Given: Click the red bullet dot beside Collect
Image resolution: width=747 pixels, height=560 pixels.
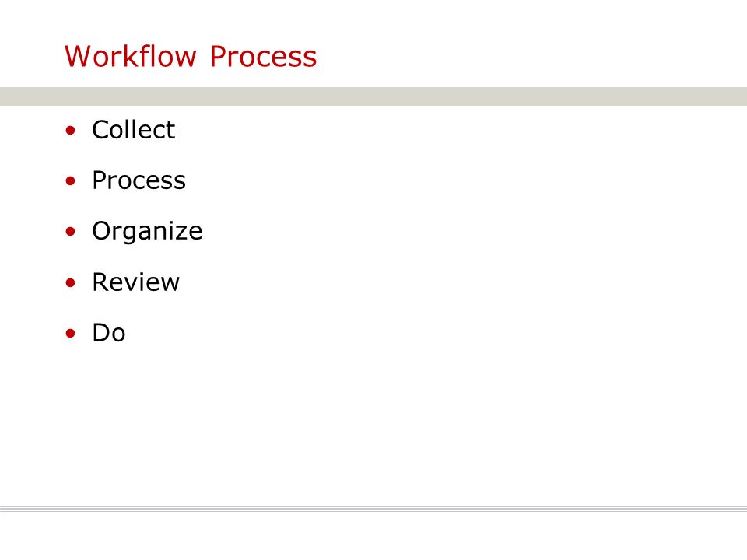Looking at the screenshot, I should point(71,130).
